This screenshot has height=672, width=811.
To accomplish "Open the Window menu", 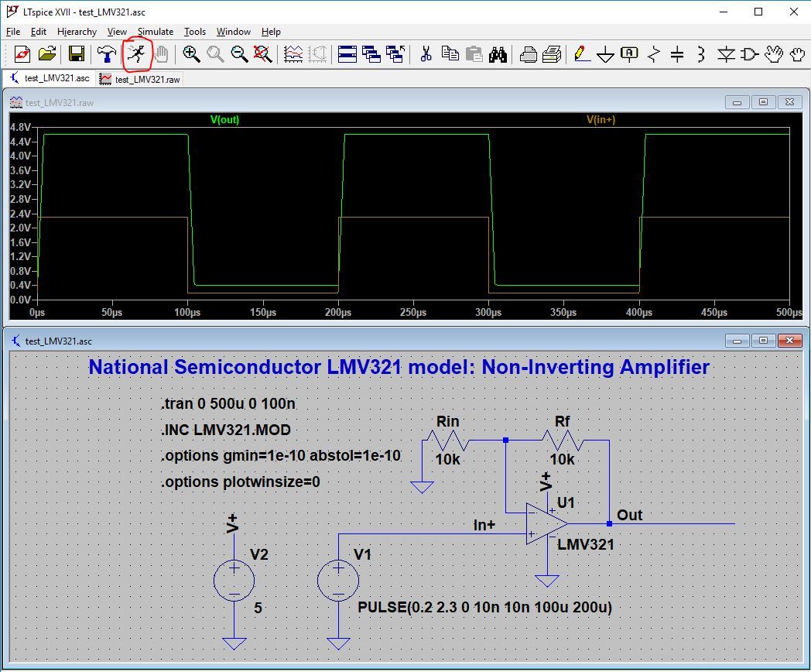I will click(x=233, y=32).
